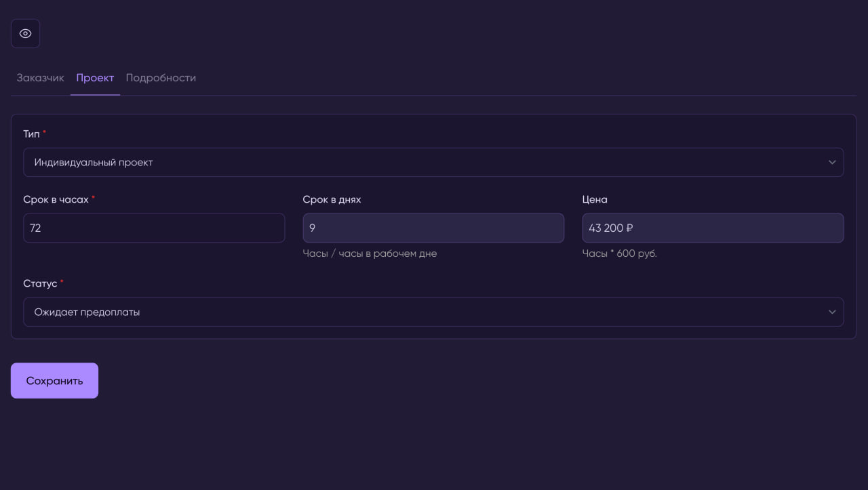The height and width of the screenshot is (490, 868).
Task: Select the Проект tab
Action: 95,78
